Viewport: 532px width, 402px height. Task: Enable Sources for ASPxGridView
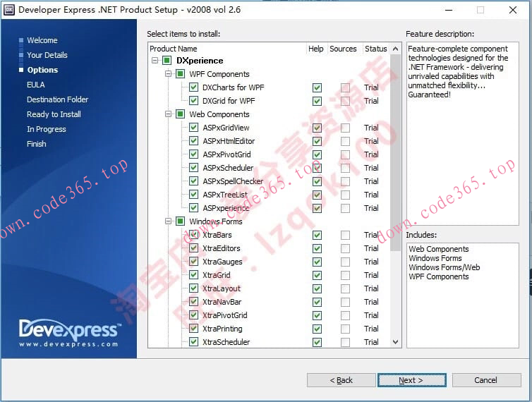pos(345,128)
